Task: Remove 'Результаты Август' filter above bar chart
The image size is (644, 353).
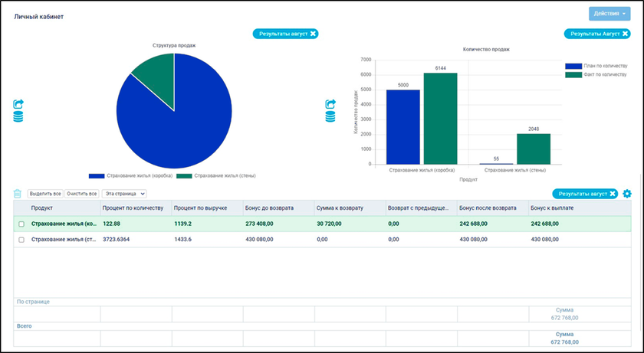Action: [x=624, y=34]
